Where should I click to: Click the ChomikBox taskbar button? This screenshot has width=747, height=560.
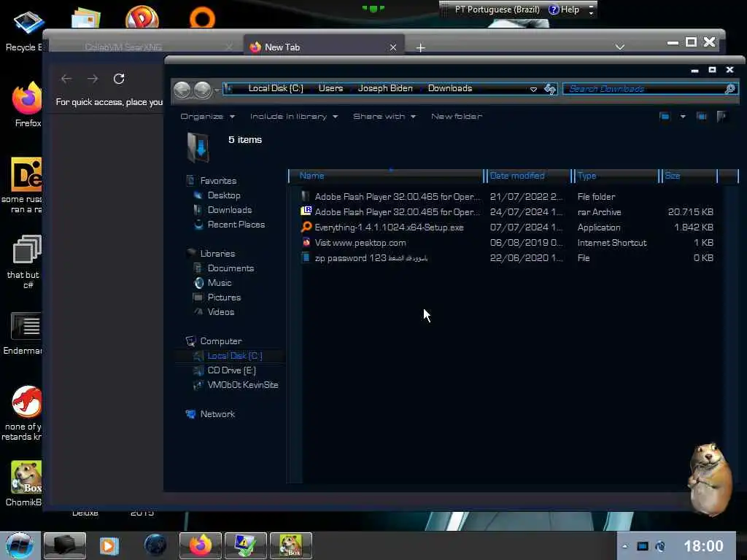tap(290, 545)
